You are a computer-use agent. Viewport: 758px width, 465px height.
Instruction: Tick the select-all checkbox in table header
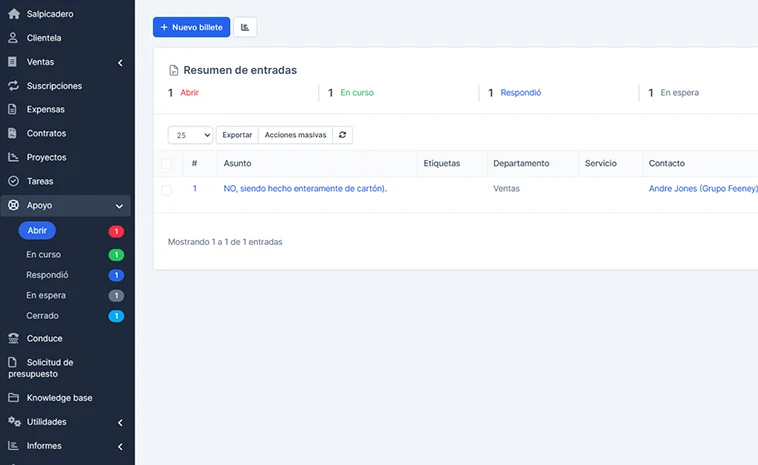point(166,163)
